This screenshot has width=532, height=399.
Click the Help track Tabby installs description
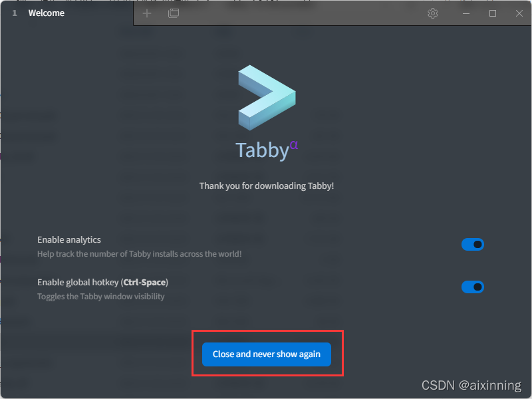point(139,254)
